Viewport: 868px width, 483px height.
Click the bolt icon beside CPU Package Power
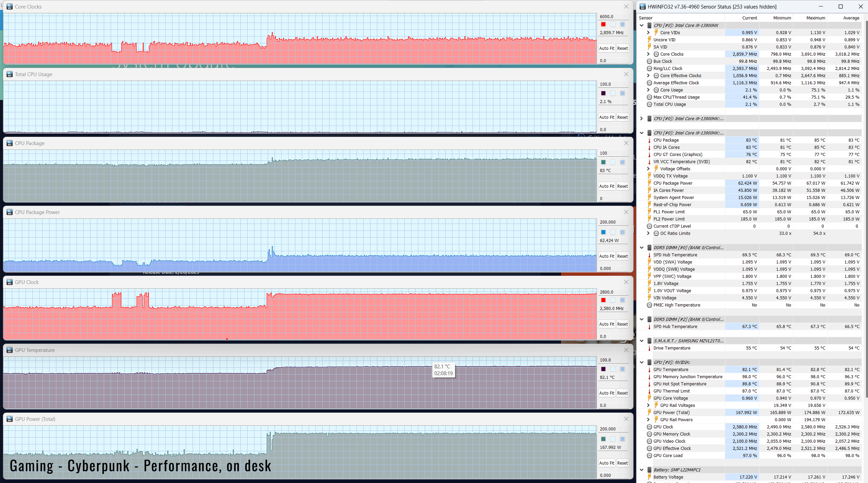[649, 183]
